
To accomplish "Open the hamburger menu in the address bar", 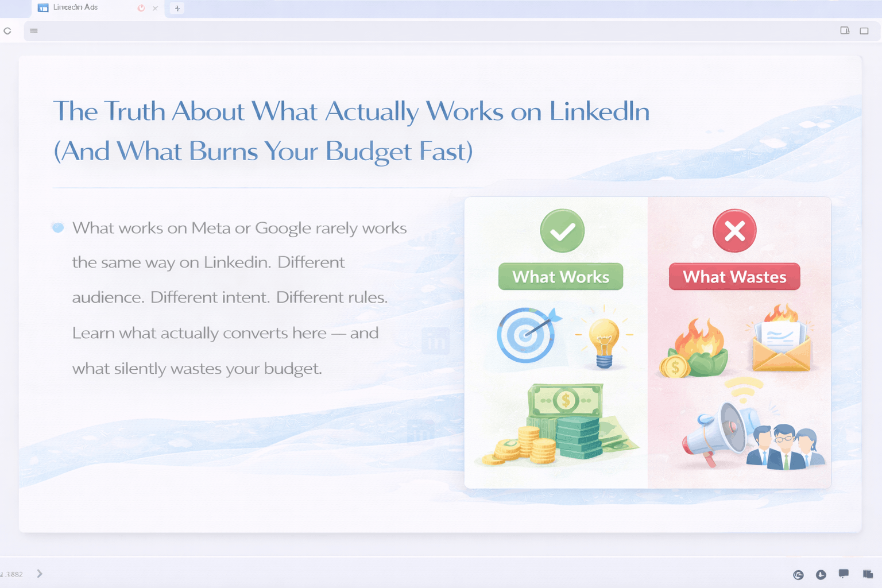I will coord(34,31).
